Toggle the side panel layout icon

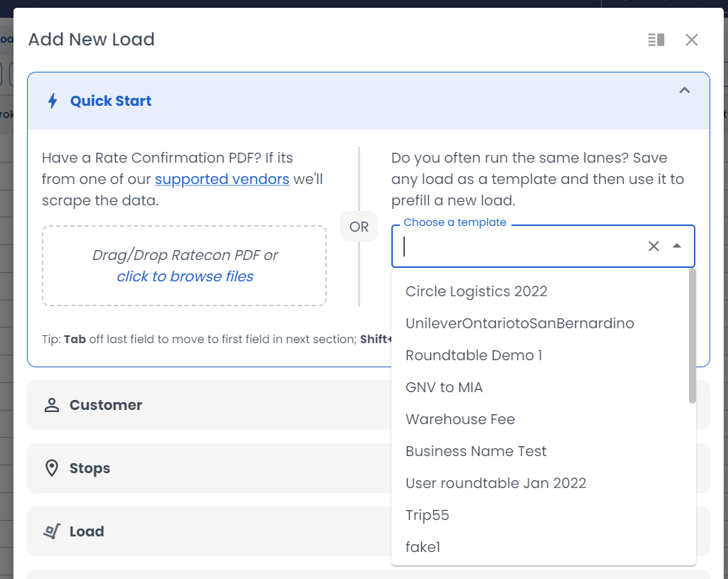point(656,40)
